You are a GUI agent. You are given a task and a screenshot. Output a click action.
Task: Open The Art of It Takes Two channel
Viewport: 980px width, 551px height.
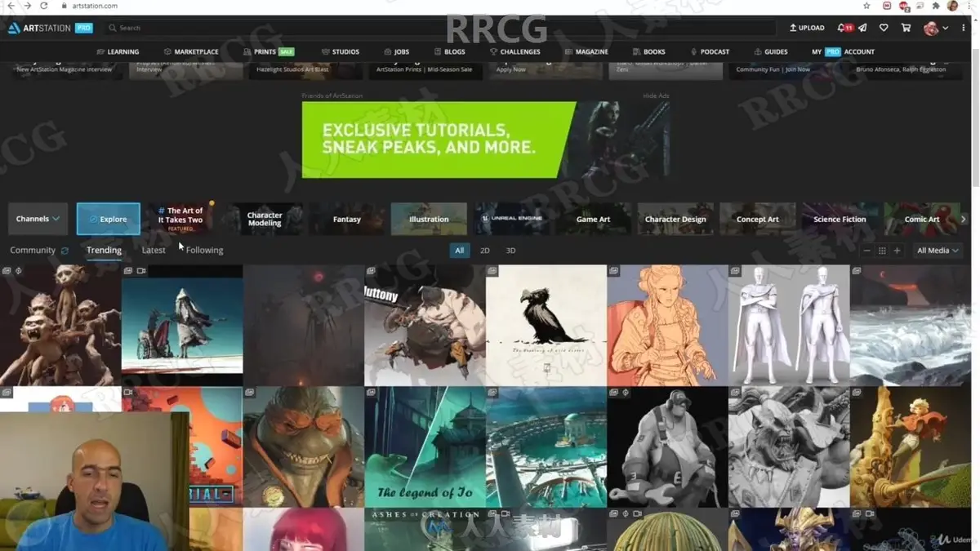pyautogui.click(x=180, y=219)
